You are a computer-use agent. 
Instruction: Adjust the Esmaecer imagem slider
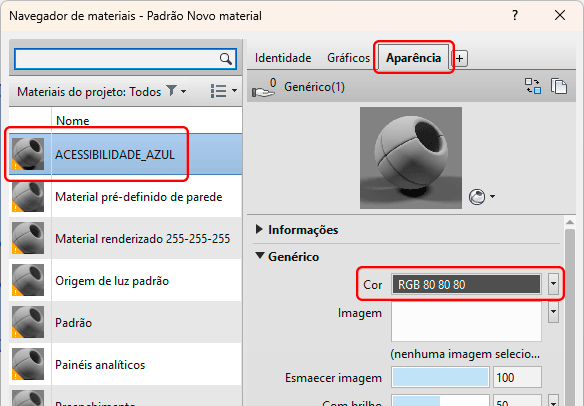click(440, 377)
